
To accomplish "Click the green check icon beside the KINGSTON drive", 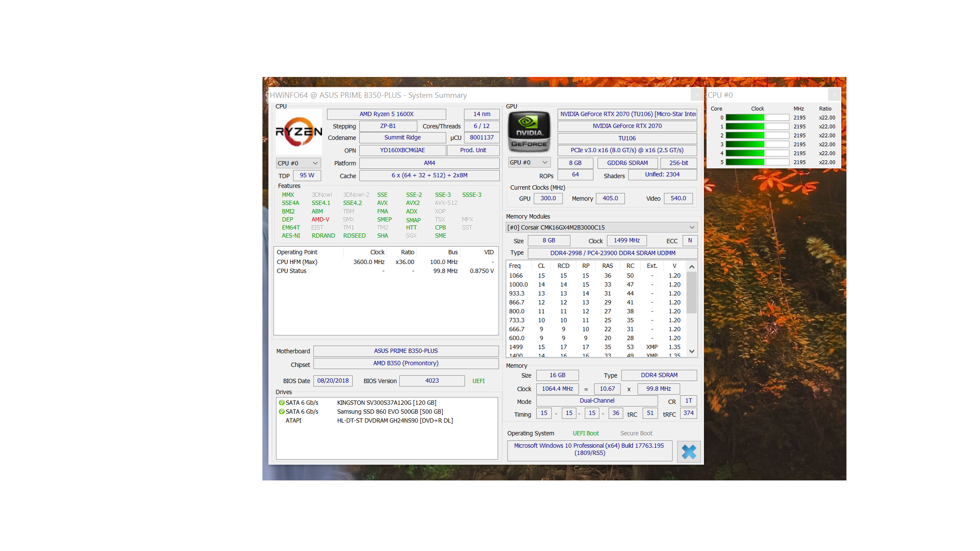I will click(281, 403).
